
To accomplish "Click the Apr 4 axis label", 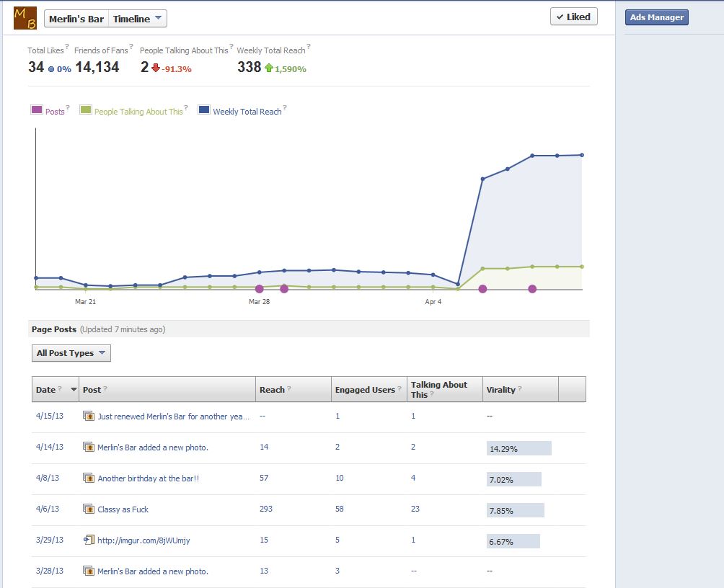I will (433, 301).
